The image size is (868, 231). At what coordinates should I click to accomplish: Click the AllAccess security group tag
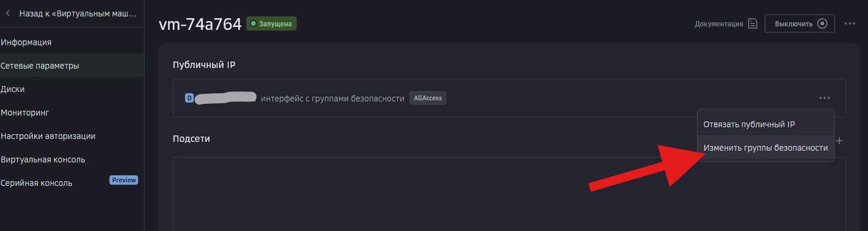tap(428, 98)
